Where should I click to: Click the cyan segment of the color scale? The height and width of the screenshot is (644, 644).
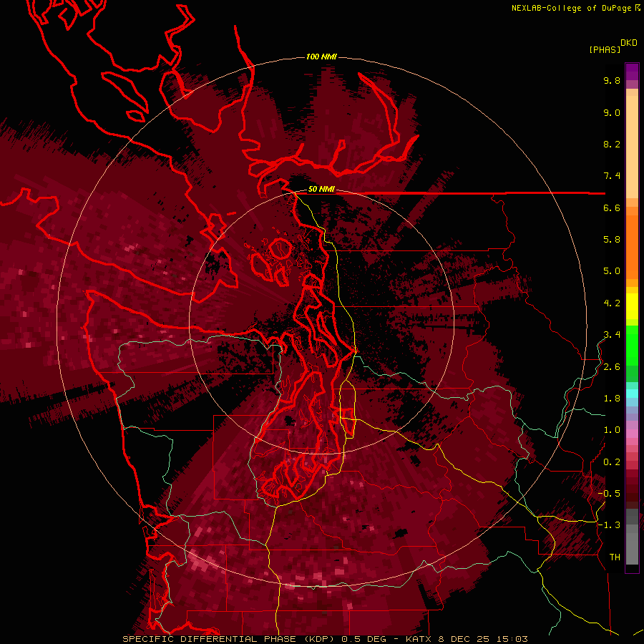[632, 394]
